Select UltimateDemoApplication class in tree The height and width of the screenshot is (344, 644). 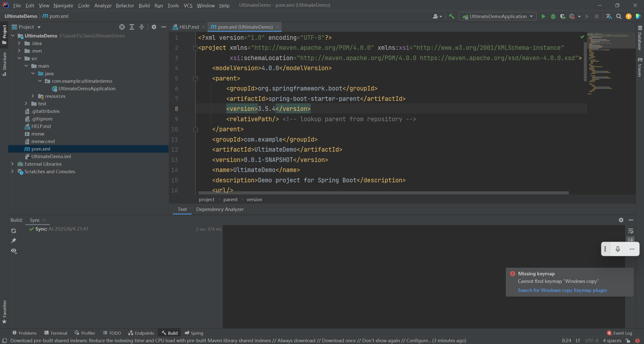click(x=87, y=89)
